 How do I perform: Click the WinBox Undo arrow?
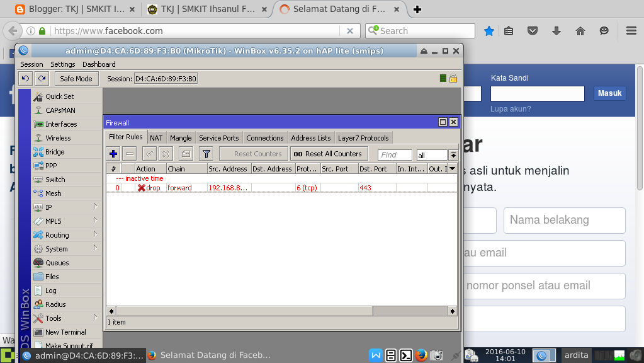point(25,79)
